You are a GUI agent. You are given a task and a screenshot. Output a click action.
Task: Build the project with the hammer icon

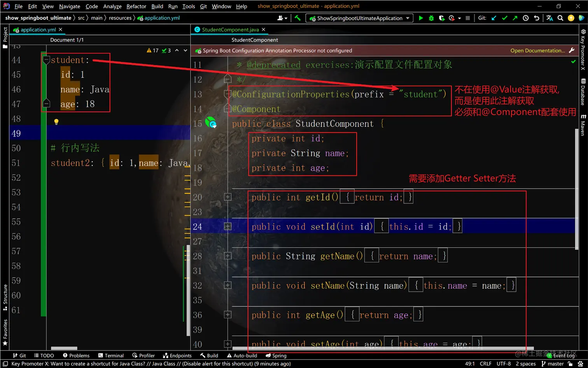(297, 18)
